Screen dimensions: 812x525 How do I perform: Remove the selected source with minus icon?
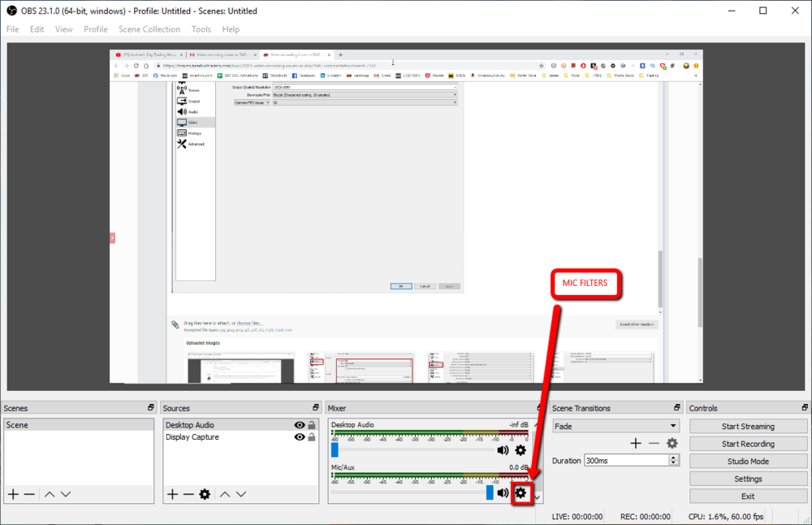188,494
